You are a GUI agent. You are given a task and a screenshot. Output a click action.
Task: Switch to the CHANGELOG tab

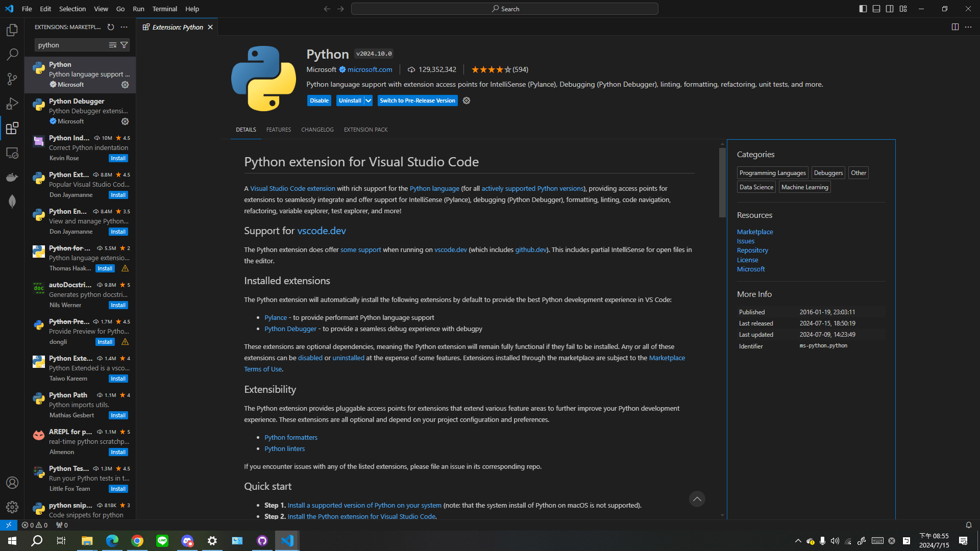(x=317, y=130)
